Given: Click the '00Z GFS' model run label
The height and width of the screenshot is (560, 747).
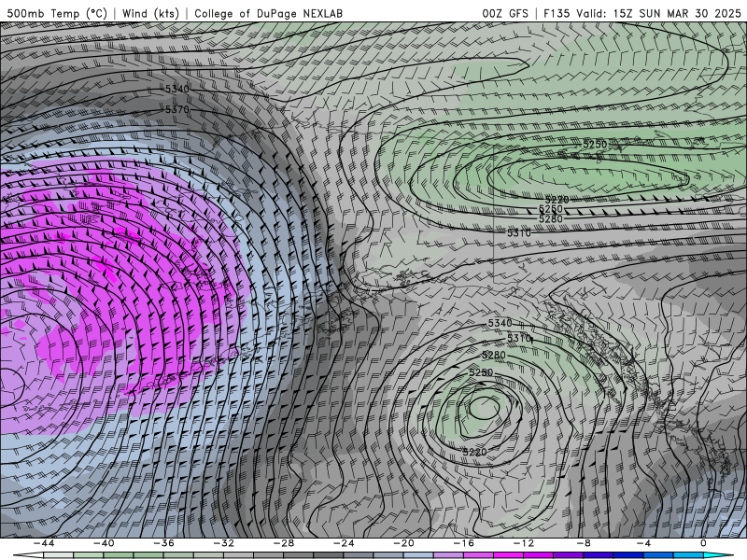Looking at the screenshot, I should coord(505,13).
